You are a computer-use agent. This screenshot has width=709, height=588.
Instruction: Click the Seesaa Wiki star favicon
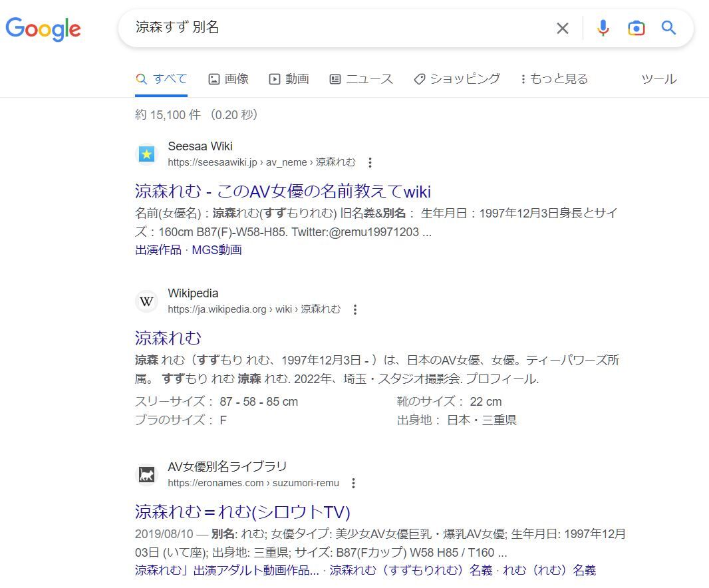(146, 154)
